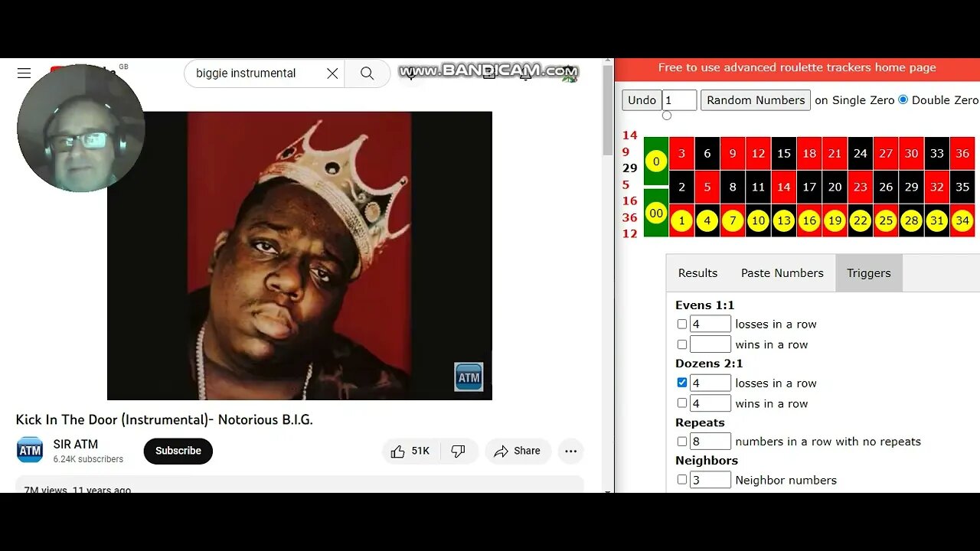Click the yellow chip numbered 7
Viewport: 980px width, 551px height.
733,221
